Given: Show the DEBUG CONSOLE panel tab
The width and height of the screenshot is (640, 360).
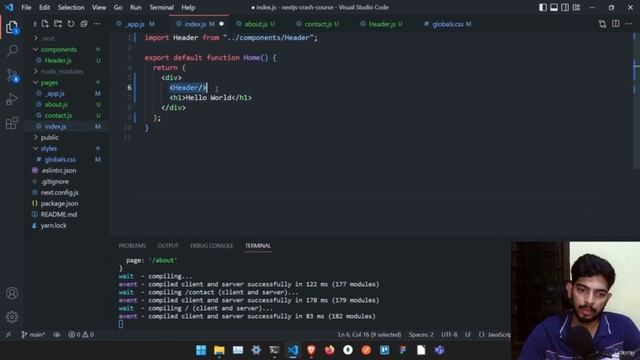Looking at the screenshot, I should tap(211, 246).
